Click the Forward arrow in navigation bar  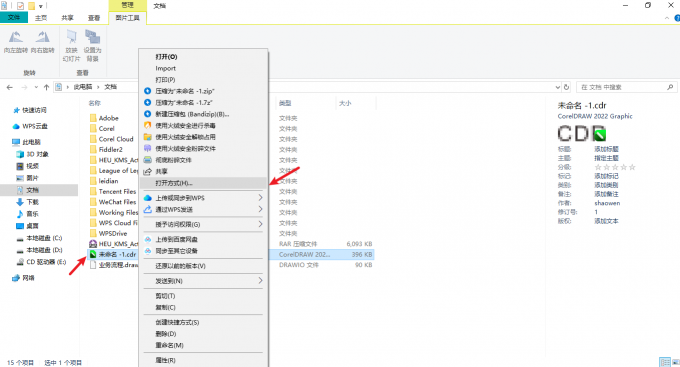24,87
